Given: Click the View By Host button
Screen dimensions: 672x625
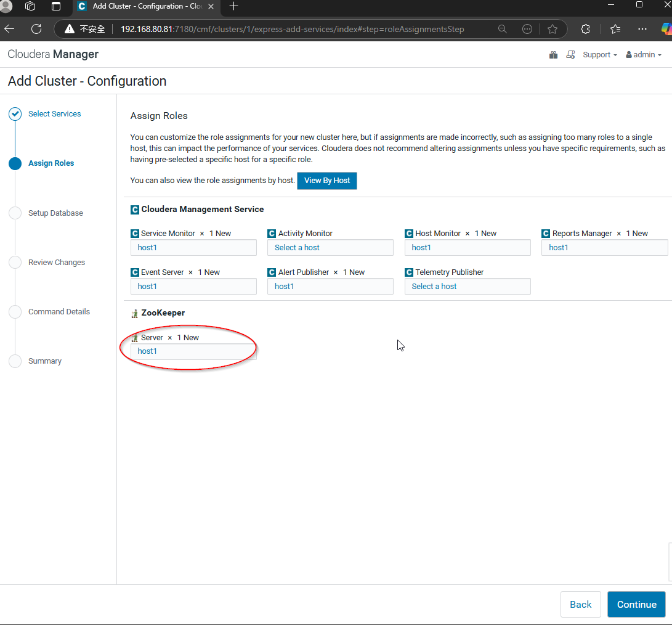Looking at the screenshot, I should (x=327, y=181).
